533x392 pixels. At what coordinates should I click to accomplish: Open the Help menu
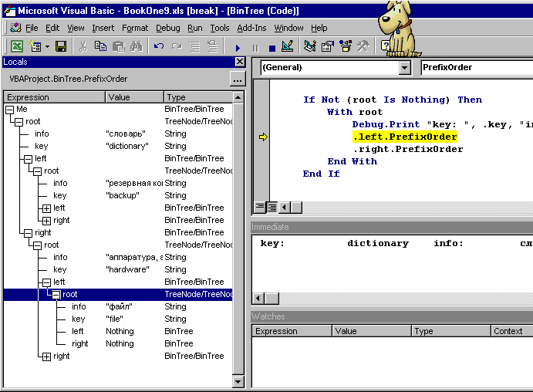(x=319, y=28)
